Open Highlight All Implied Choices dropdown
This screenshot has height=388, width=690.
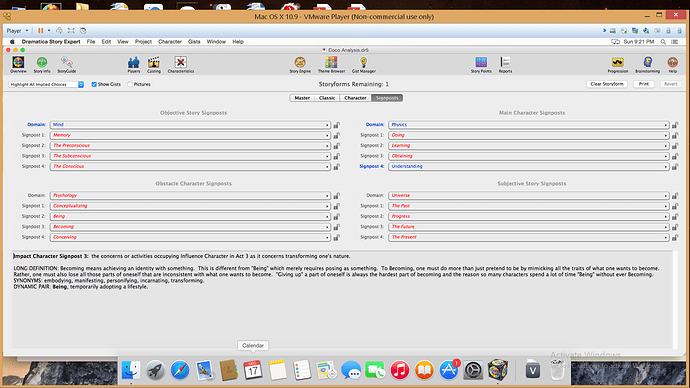(x=46, y=84)
